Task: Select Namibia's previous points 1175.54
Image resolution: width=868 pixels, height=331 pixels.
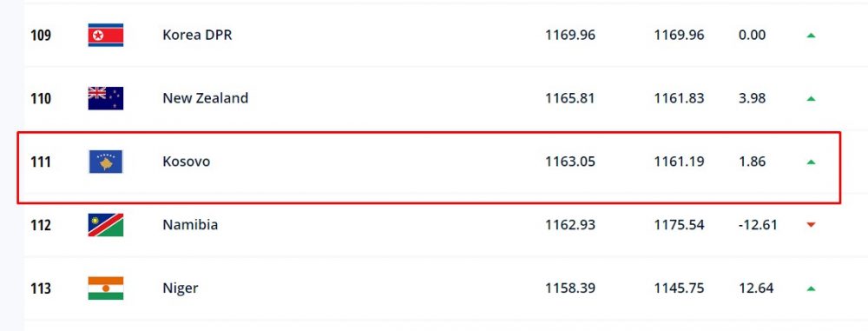Action: (680, 225)
